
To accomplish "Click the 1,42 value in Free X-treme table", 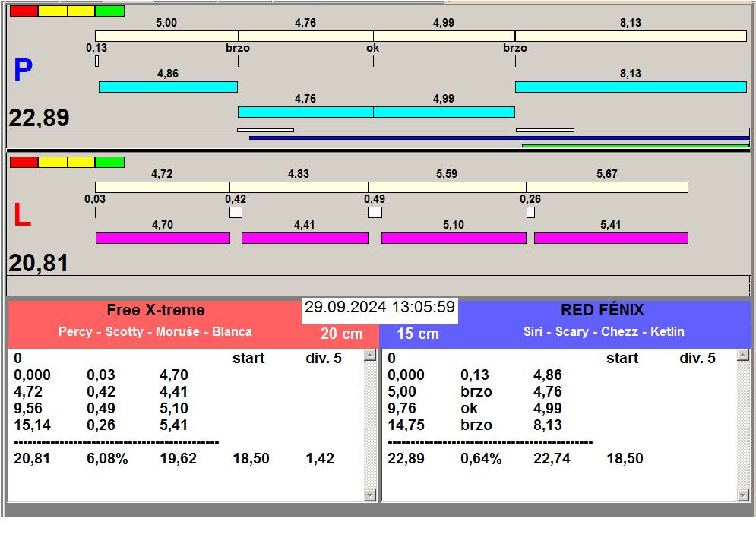I will [320, 458].
